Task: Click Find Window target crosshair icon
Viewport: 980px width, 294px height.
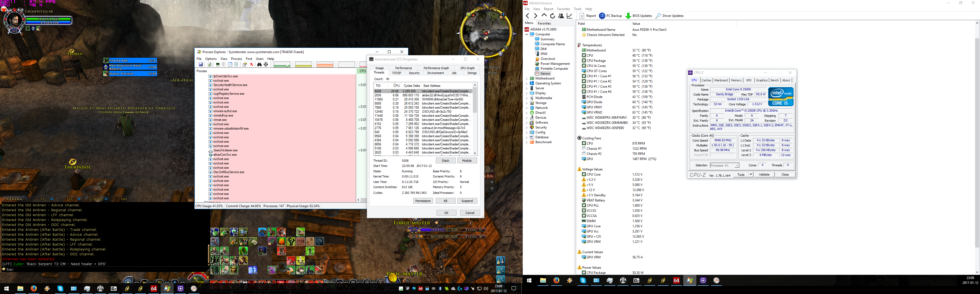Action: point(266,65)
